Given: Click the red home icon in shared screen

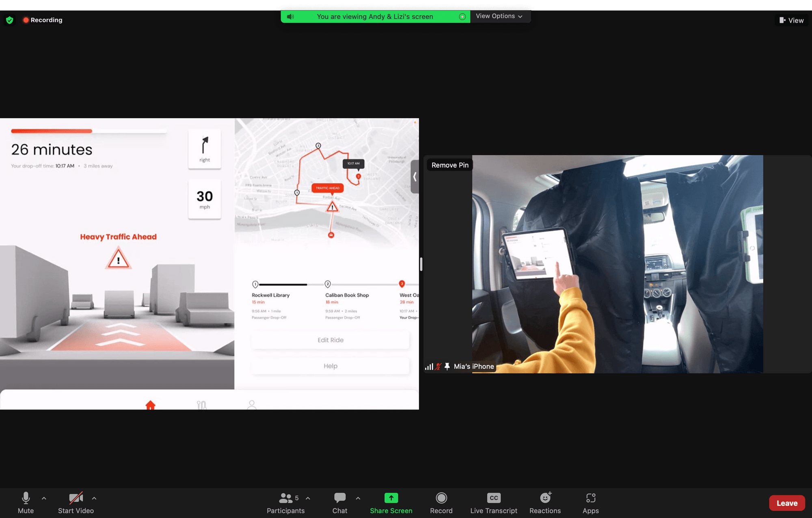Looking at the screenshot, I should point(150,405).
